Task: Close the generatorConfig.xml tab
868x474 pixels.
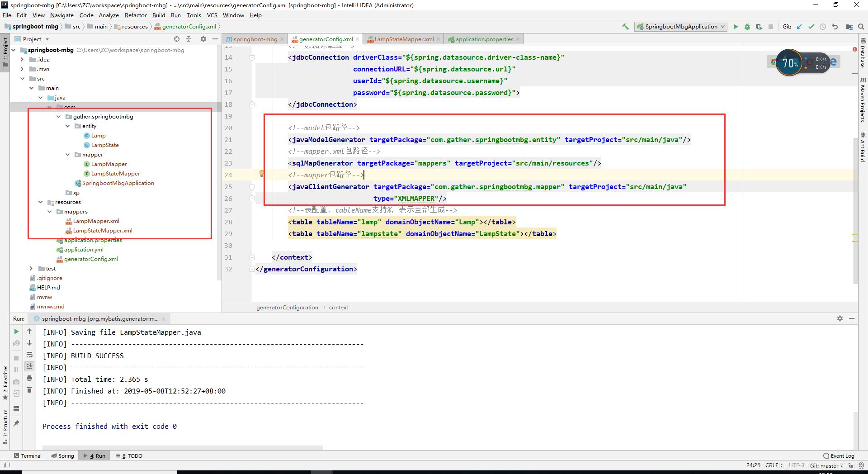Action: [x=357, y=39]
